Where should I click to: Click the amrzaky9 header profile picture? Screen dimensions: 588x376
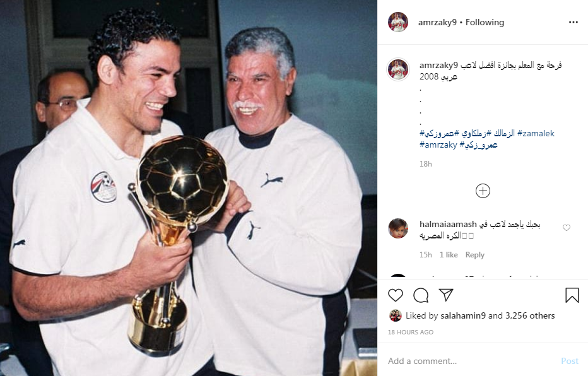click(398, 22)
